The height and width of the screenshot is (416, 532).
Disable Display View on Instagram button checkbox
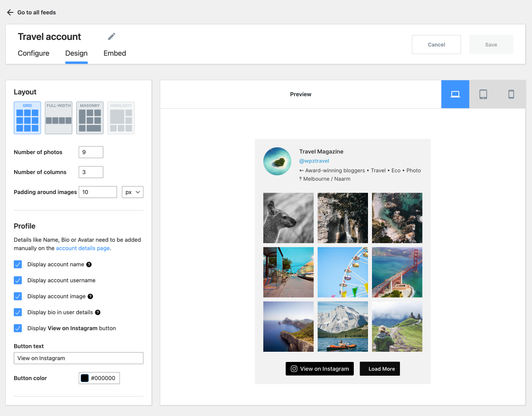18,328
